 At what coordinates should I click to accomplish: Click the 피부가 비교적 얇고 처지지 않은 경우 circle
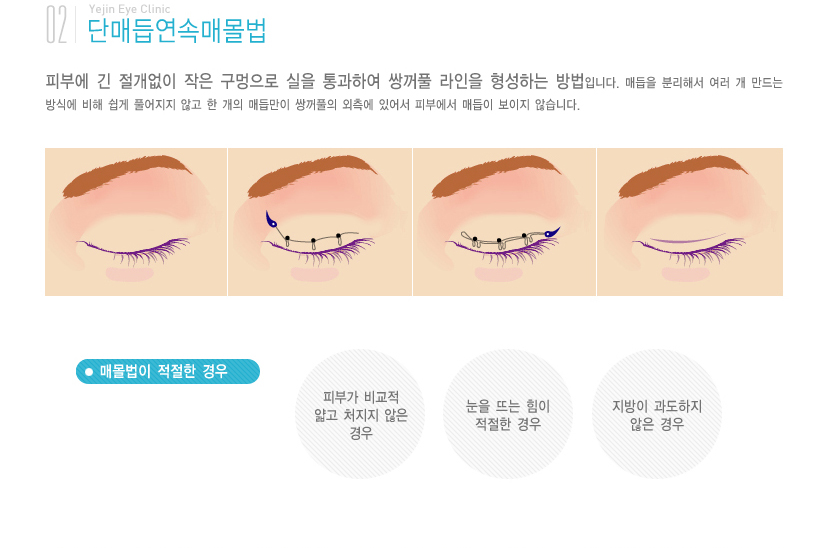(x=361, y=415)
